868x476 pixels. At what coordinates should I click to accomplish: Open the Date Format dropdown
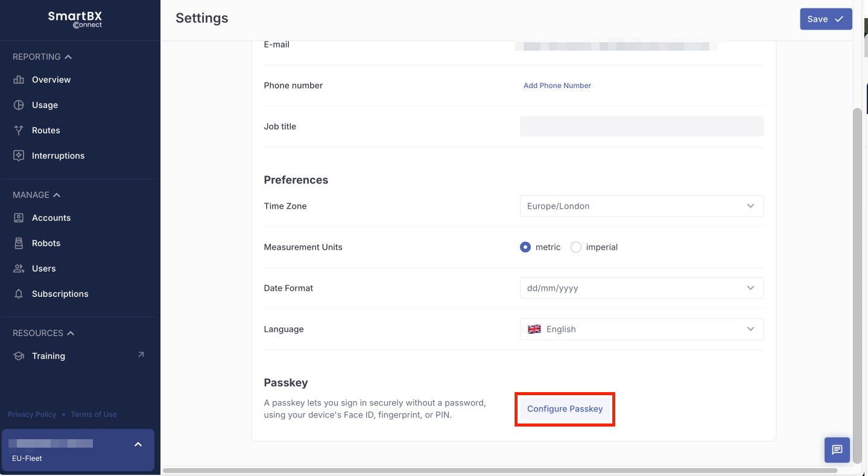pyautogui.click(x=641, y=288)
